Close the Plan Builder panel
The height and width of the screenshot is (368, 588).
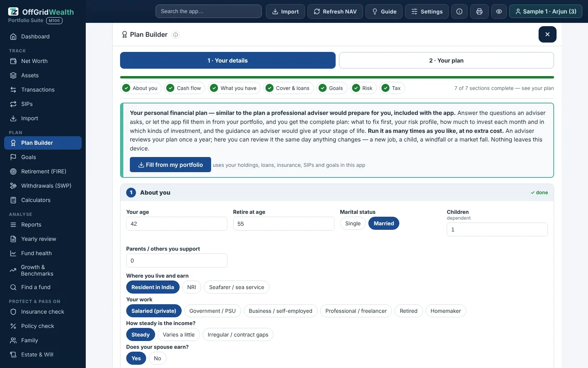(548, 34)
